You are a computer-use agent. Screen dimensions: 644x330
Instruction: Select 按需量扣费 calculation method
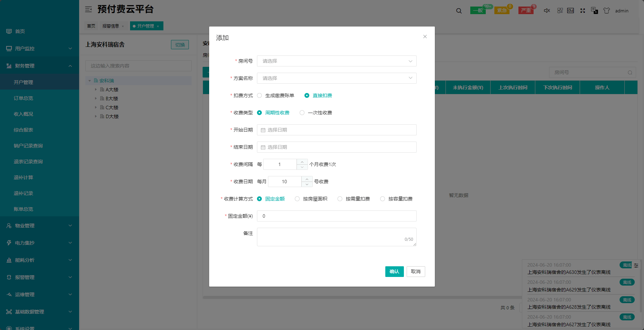click(354, 199)
